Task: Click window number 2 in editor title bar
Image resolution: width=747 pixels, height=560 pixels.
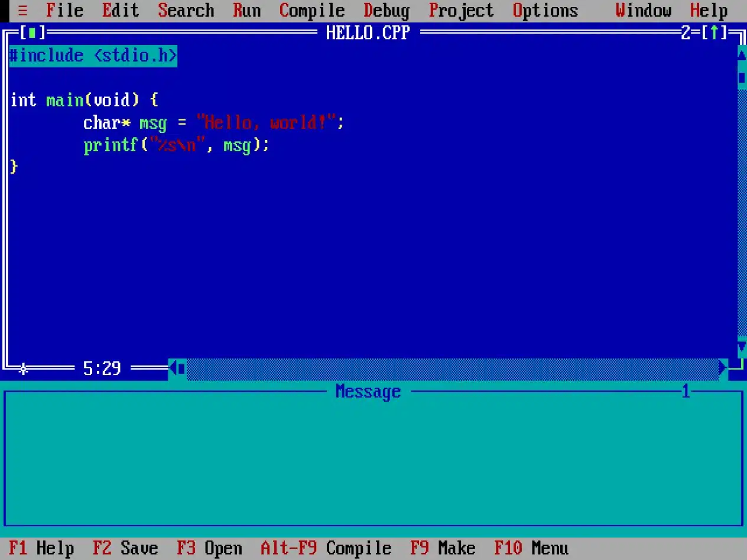Action: coord(686,32)
